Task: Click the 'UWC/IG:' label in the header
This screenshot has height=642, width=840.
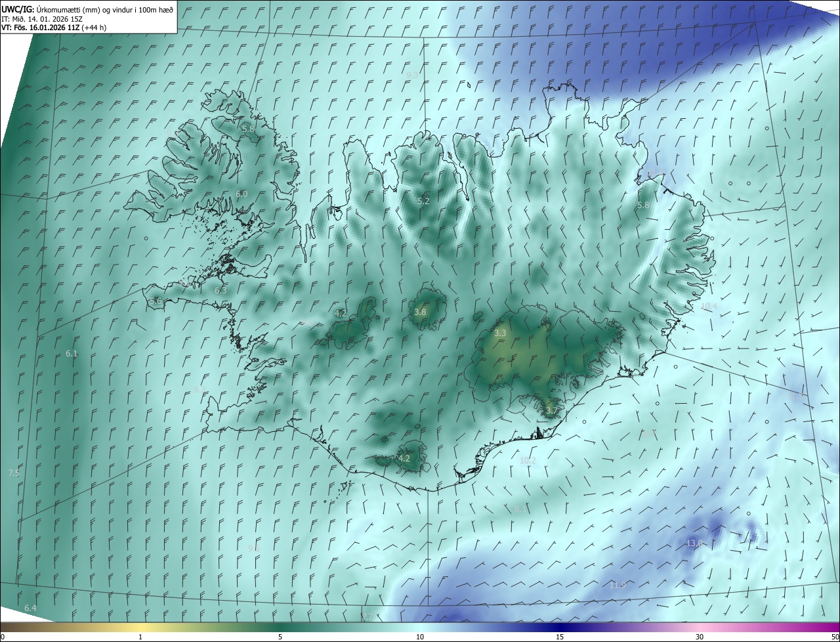Action: (17, 9)
